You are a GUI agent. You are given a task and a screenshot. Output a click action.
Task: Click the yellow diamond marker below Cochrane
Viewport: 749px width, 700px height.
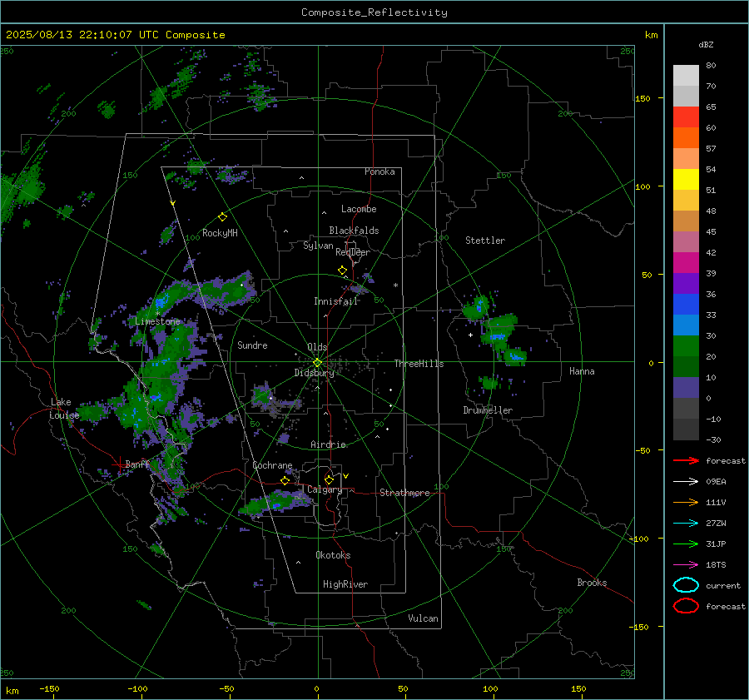click(x=285, y=480)
